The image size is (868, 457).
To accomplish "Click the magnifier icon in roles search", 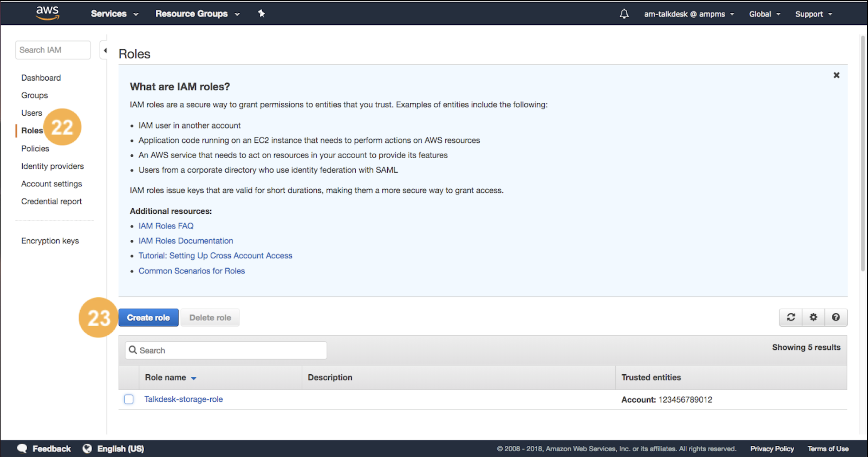I will tap(133, 350).
